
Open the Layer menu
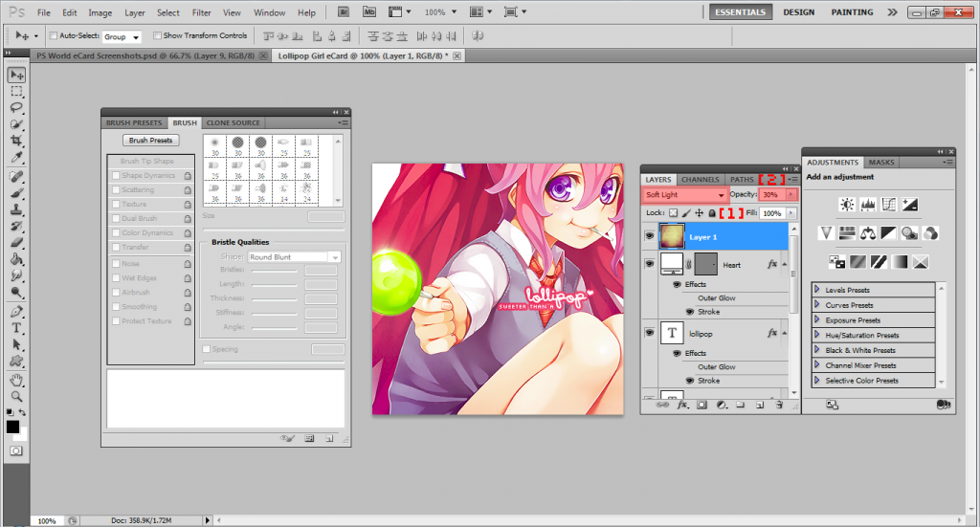click(x=134, y=12)
